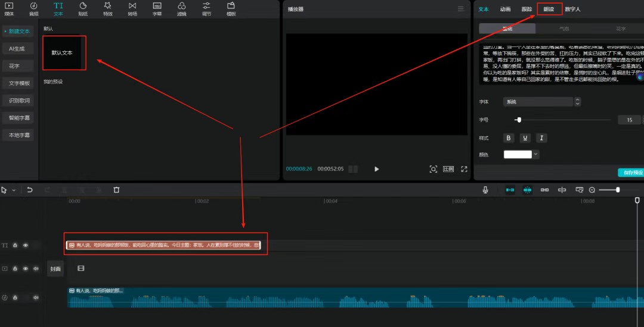
Task: Toggle lock on the audio track
Action: click(x=15, y=297)
